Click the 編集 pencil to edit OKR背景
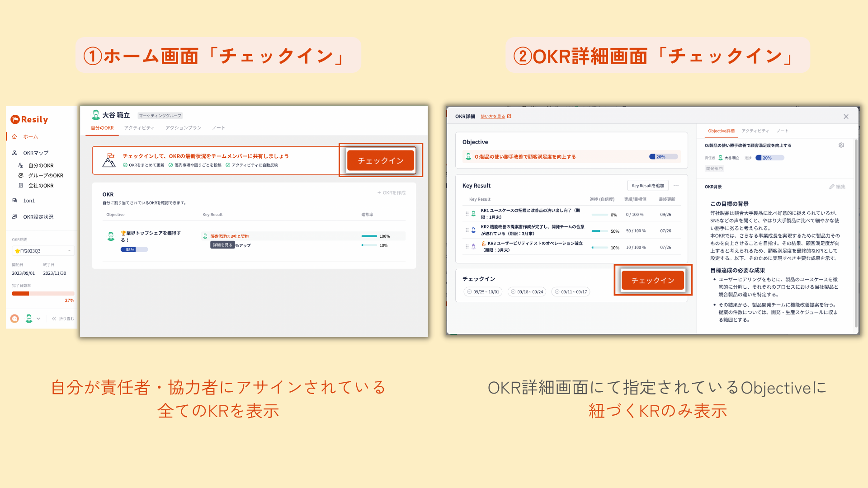 pyautogui.click(x=837, y=187)
